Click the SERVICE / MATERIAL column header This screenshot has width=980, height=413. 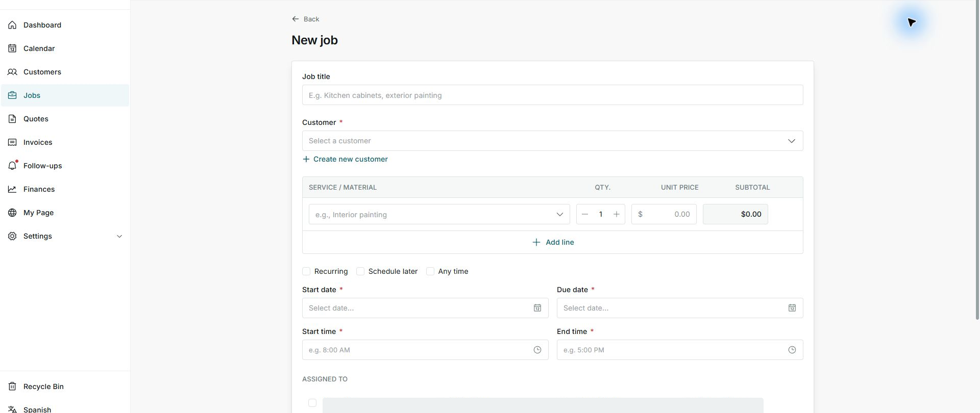[342, 187]
